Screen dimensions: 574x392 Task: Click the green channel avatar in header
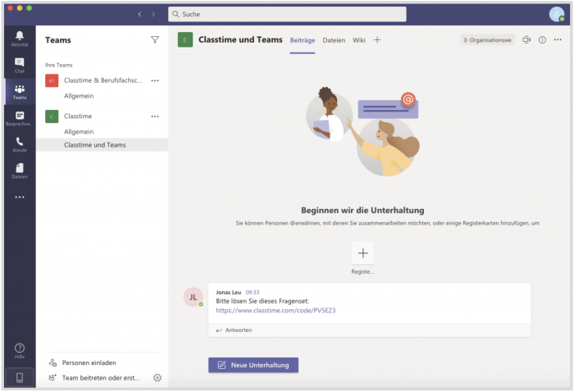[185, 40]
